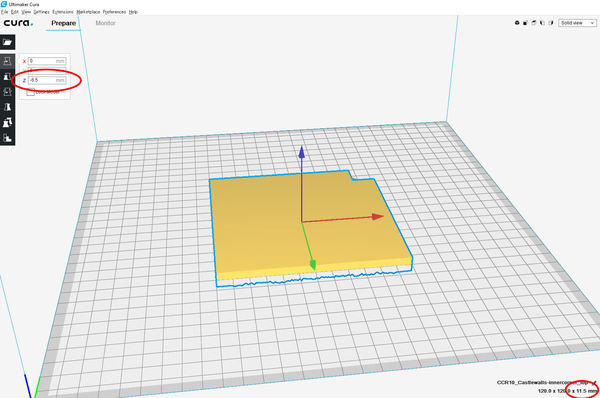Screen dimensions: 600x398
Task: Click the top view camera icon
Action: (x=534, y=23)
